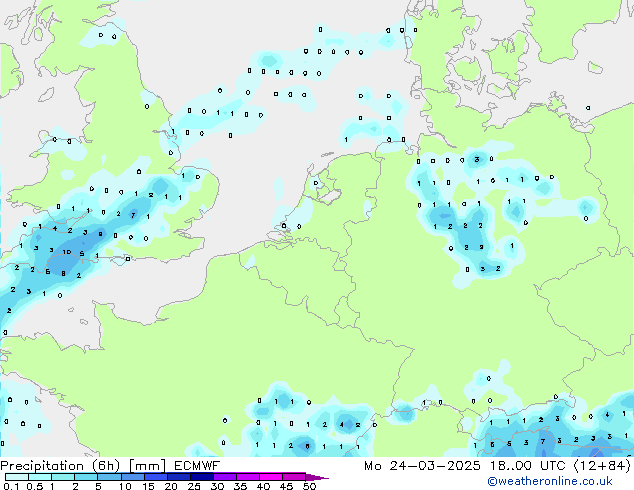Pick the 15–20 mm blue legend swatch

coord(155,477)
